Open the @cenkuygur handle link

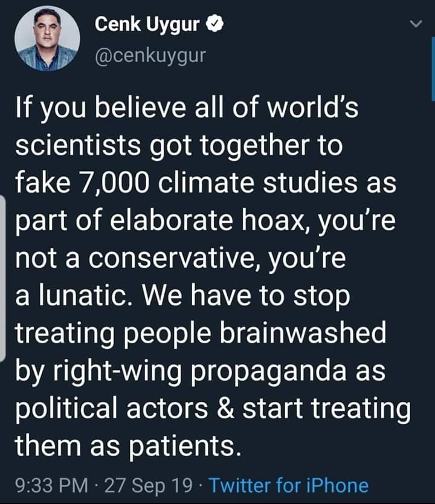pos(150,56)
